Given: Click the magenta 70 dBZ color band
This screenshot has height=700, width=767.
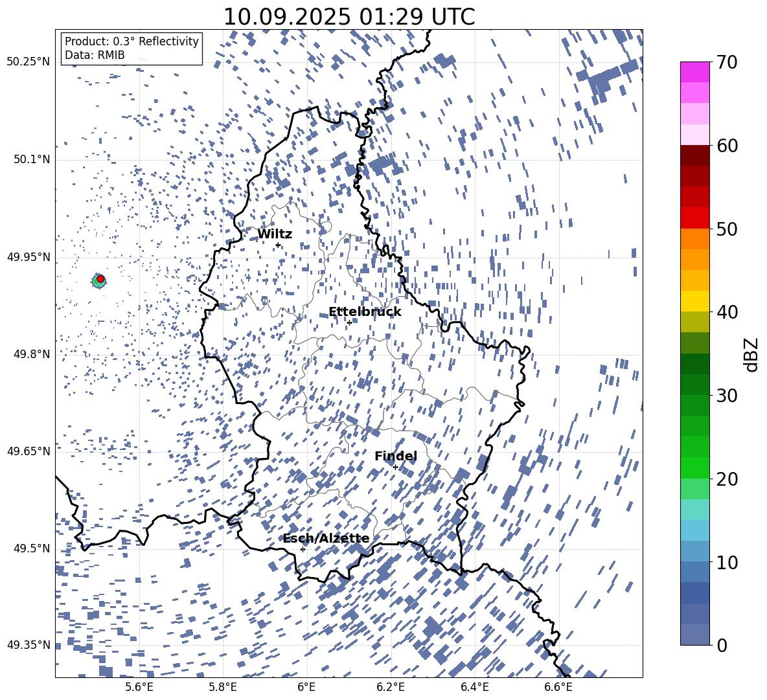Looking at the screenshot, I should click(x=694, y=72).
